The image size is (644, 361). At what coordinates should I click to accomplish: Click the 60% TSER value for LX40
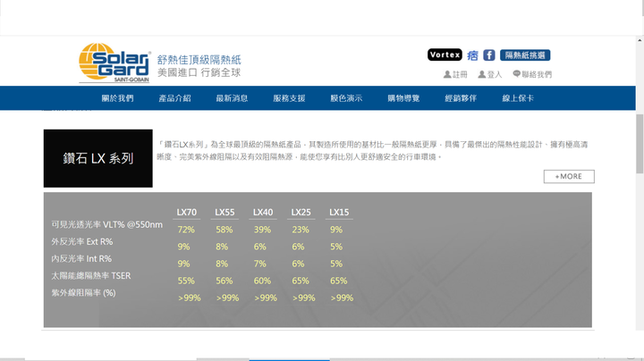(x=262, y=281)
